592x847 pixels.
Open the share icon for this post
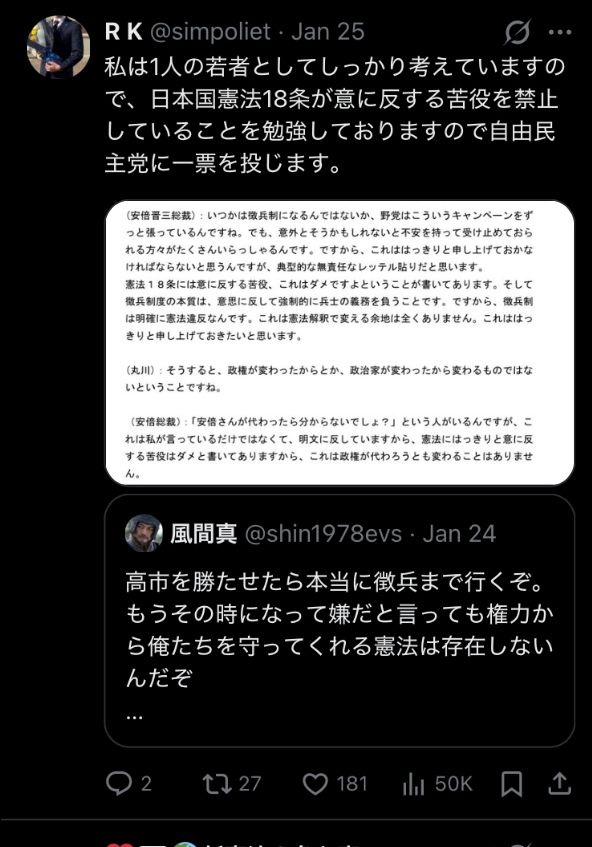(560, 783)
